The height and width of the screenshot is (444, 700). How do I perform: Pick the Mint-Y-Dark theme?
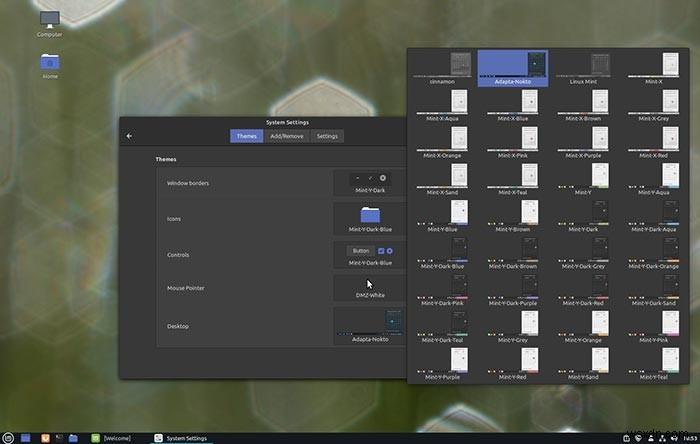pyautogui.click(x=583, y=216)
